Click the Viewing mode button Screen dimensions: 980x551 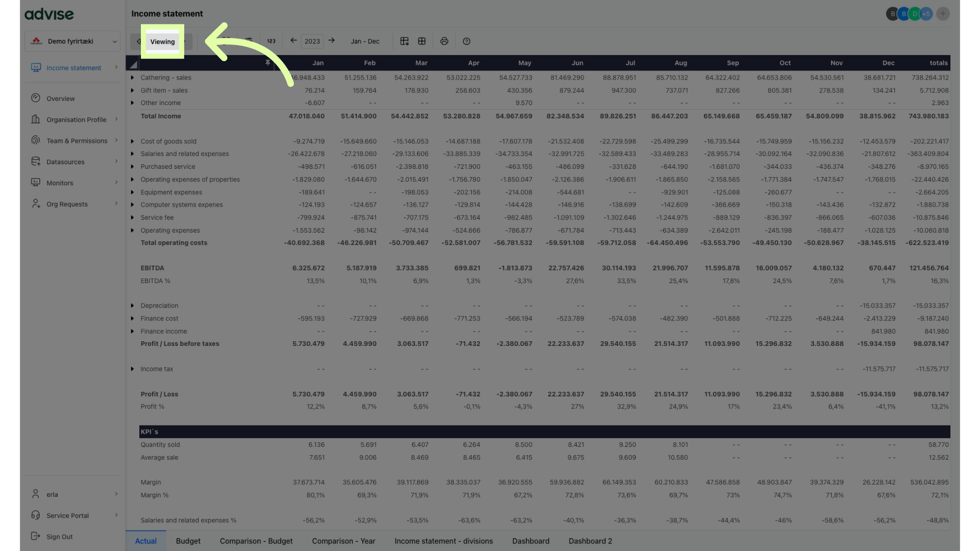162,42
